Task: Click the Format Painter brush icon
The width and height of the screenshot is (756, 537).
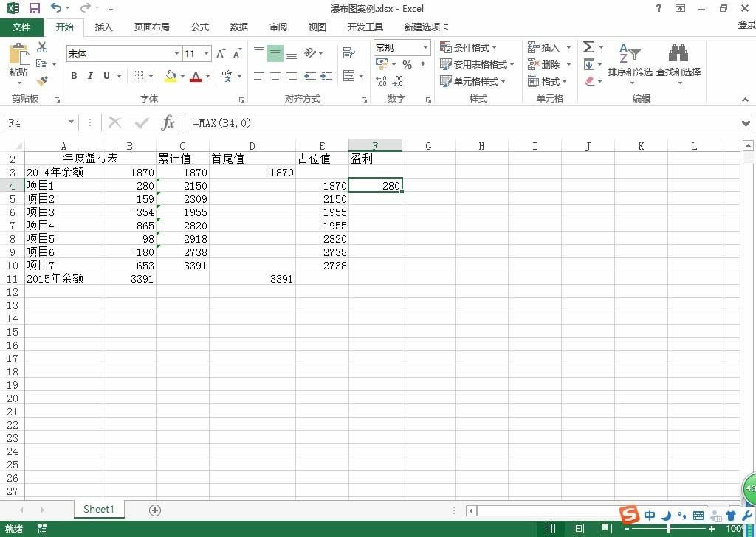Action: tap(42, 80)
